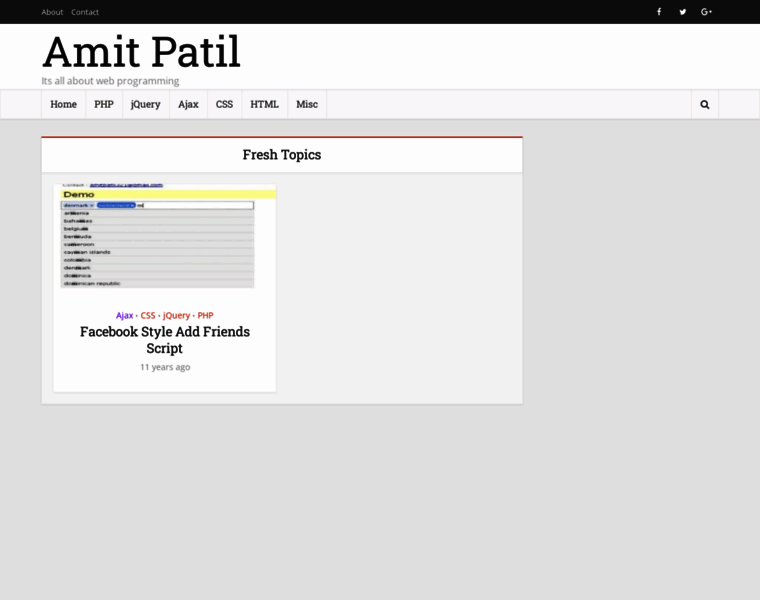
Task: Open the search magnifier icon
Action: pyautogui.click(x=705, y=104)
